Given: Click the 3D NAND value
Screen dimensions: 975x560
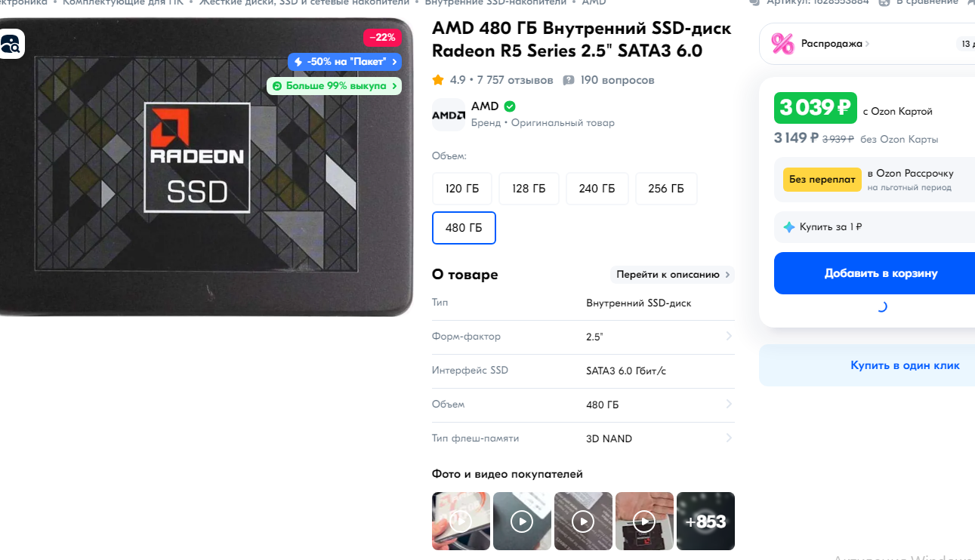Looking at the screenshot, I should coord(609,438).
